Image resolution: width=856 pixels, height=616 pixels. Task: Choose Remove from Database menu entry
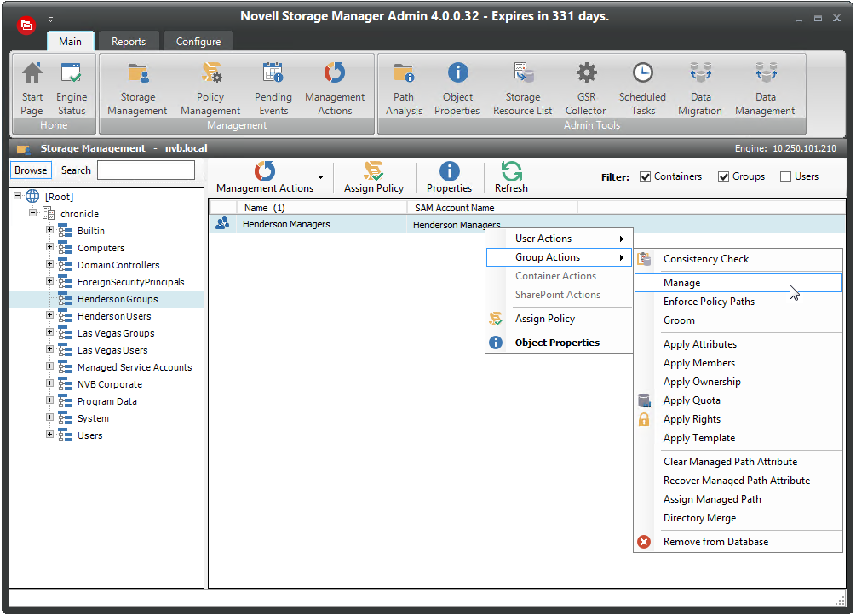pyautogui.click(x=715, y=542)
